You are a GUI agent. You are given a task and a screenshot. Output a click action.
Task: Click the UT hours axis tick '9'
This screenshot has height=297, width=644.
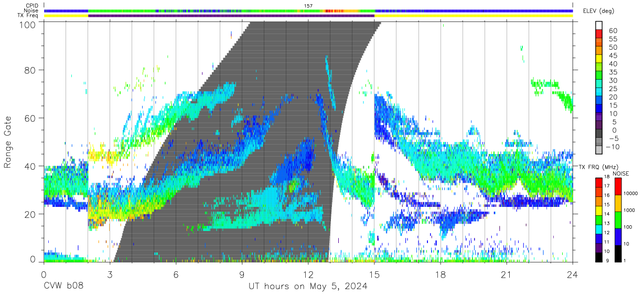tap(242, 275)
